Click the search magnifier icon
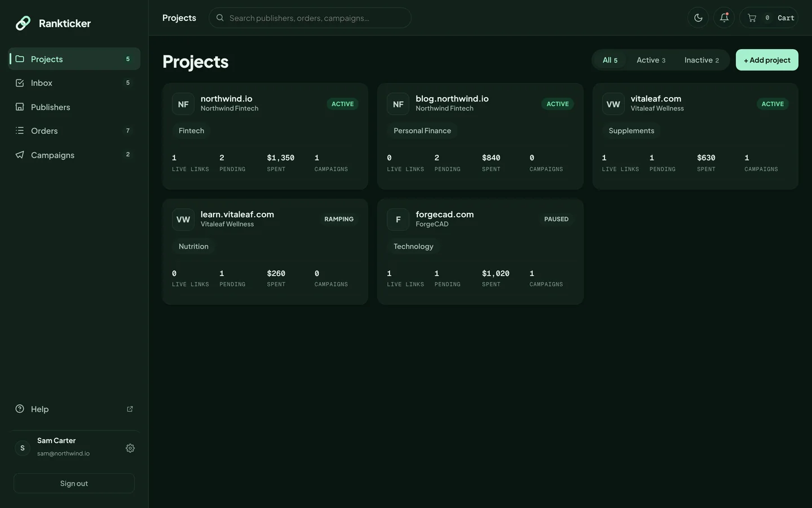 (x=220, y=17)
